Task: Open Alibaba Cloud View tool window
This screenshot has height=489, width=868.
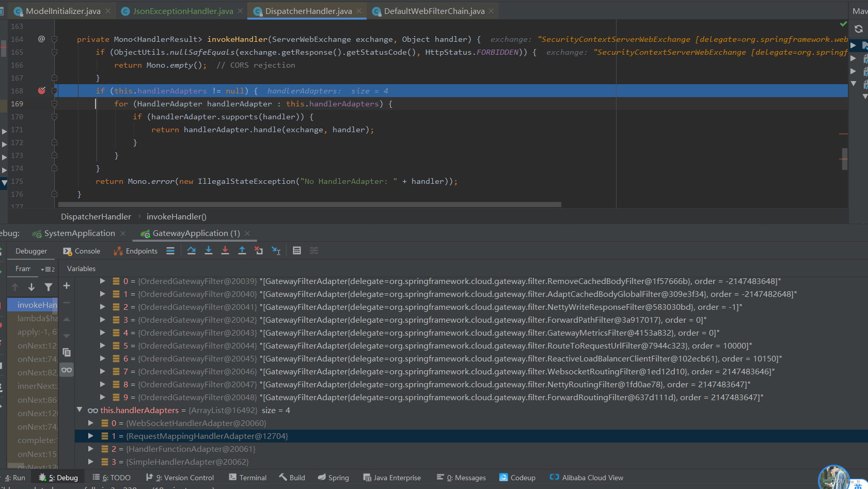Action: (587, 478)
